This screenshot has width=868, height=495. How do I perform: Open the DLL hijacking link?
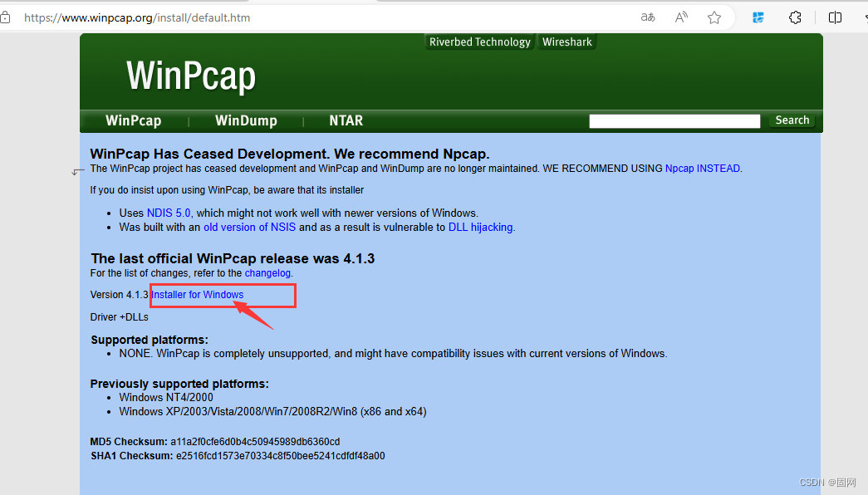[480, 227]
